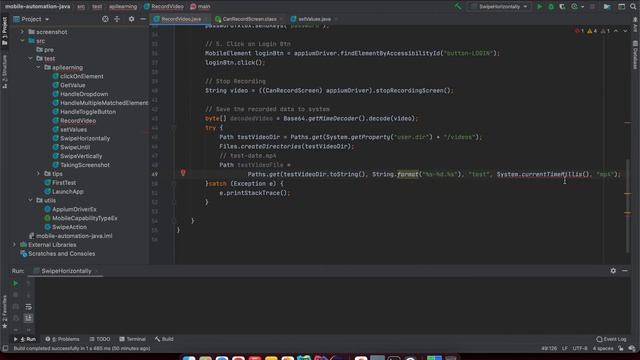Select LaunchApp class in project tree

click(x=67, y=192)
